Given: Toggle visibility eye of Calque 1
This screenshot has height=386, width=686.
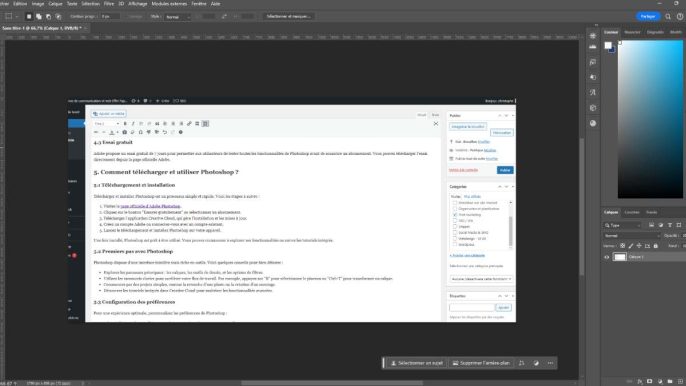Looking at the screenshot, I should [x=606, y=257].
